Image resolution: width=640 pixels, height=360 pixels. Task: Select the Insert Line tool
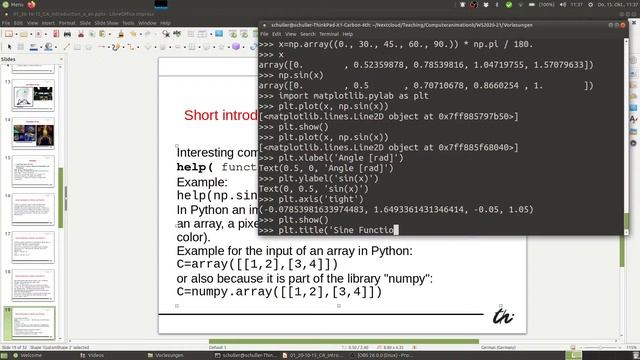(x=67, y=47)
